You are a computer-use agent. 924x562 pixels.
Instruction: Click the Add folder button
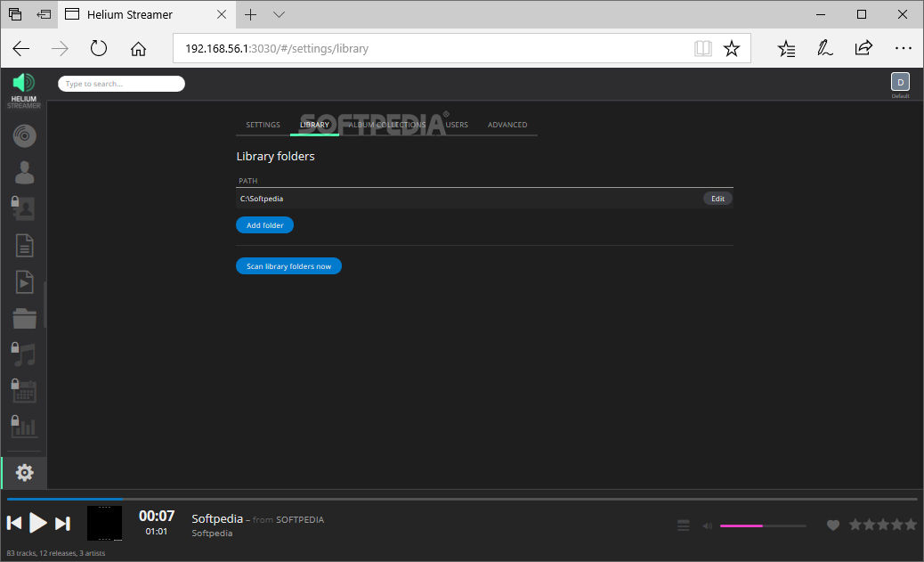264,225
